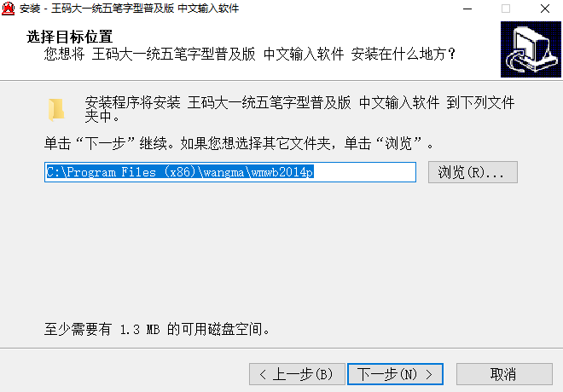Click the computer setup image in header
Screen dimensions: 563x392
point(531,49)
